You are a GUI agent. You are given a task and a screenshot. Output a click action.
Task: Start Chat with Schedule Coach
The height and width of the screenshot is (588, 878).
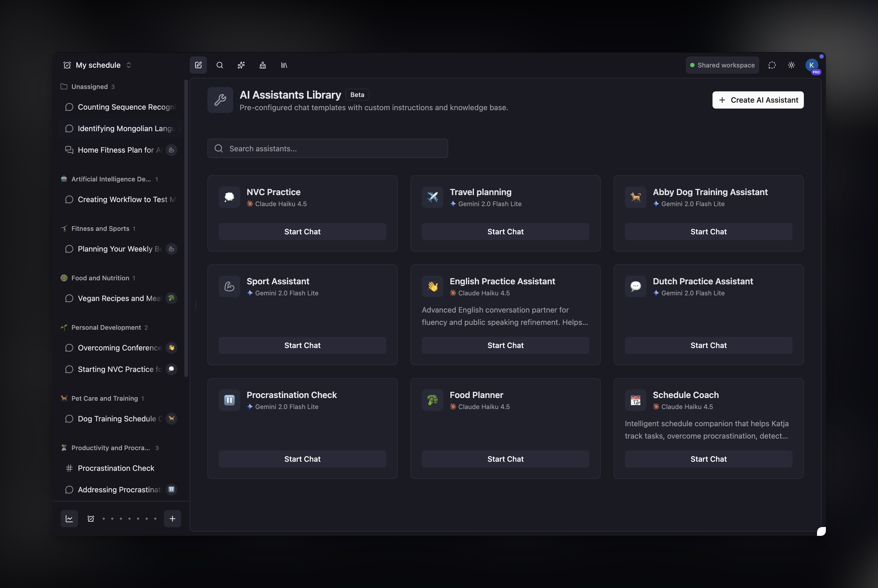pos(708,459)
